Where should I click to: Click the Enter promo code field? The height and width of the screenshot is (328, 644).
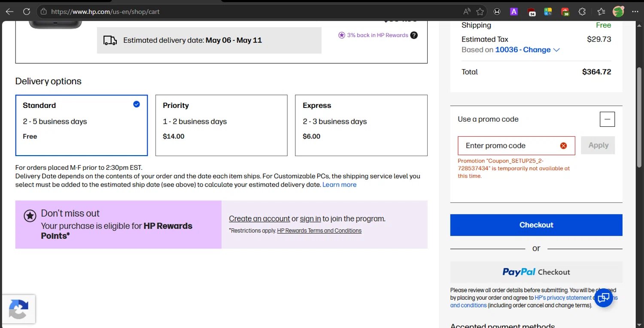pyautogui.click(x=517, y=146)
